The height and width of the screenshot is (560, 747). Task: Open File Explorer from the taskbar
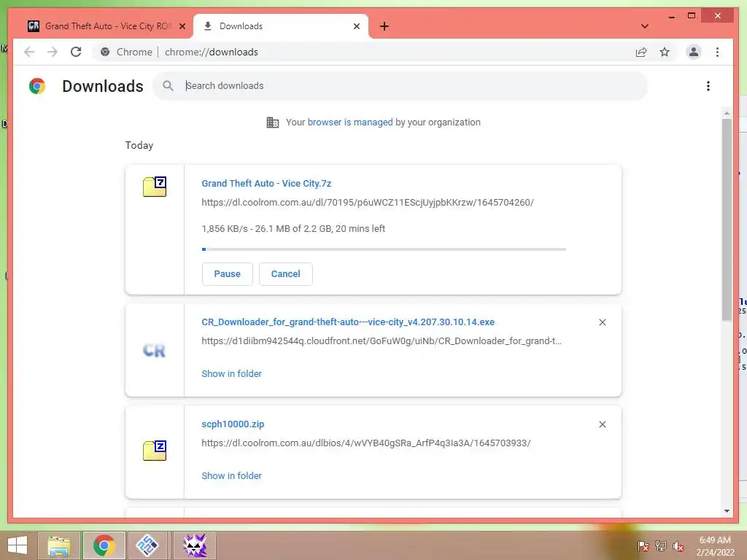[59, 545]
